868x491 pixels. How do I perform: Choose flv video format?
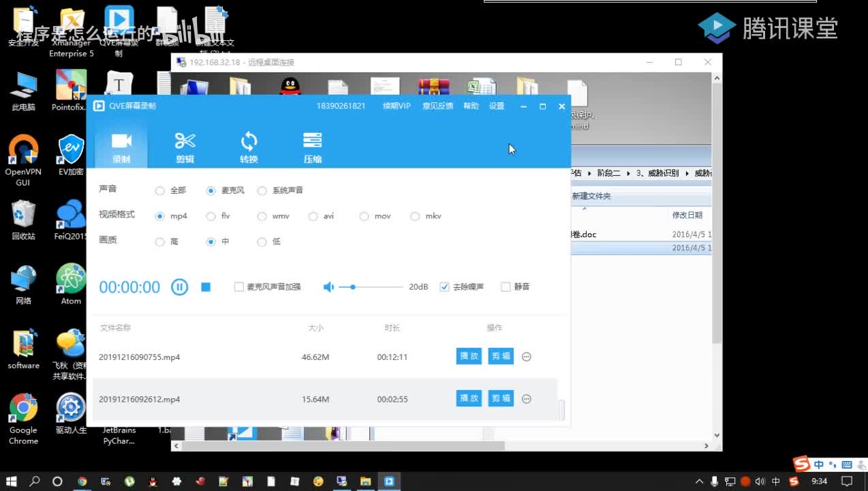[211, 216]
